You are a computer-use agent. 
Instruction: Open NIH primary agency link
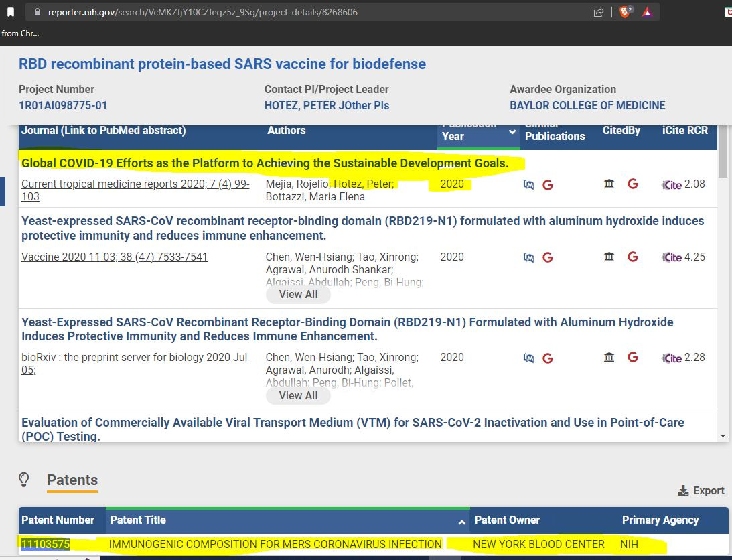click(629, 544)
